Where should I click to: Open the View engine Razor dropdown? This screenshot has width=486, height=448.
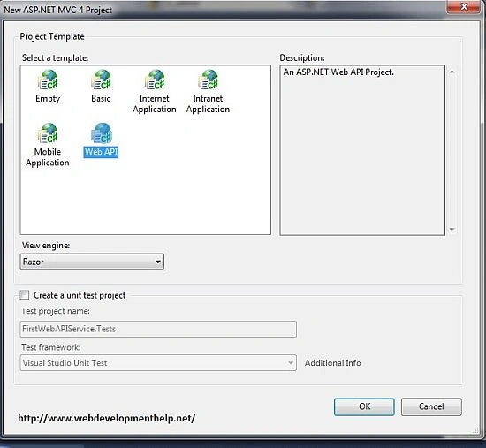pyautogui.click(x=92, y=262)
